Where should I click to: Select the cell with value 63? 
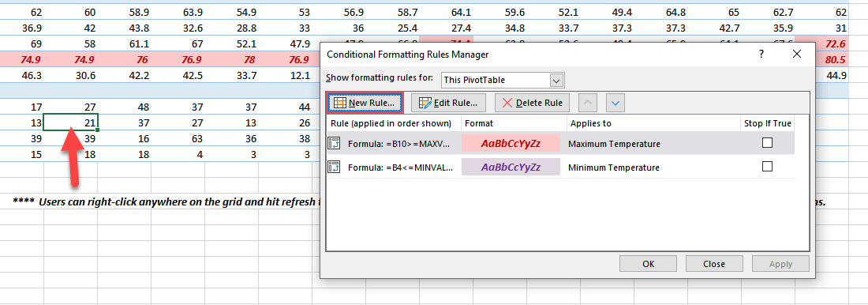coord(178,138)
